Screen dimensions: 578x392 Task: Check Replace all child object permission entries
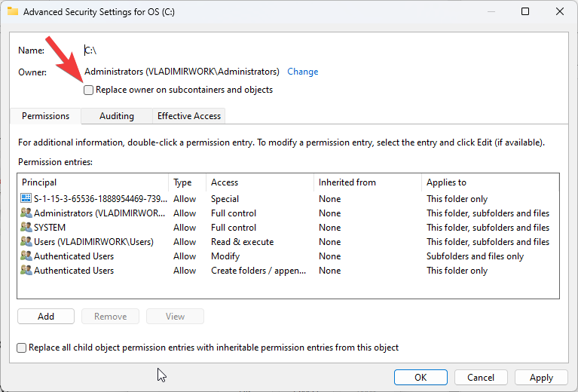pyautogui.click(x=22, y=348)
